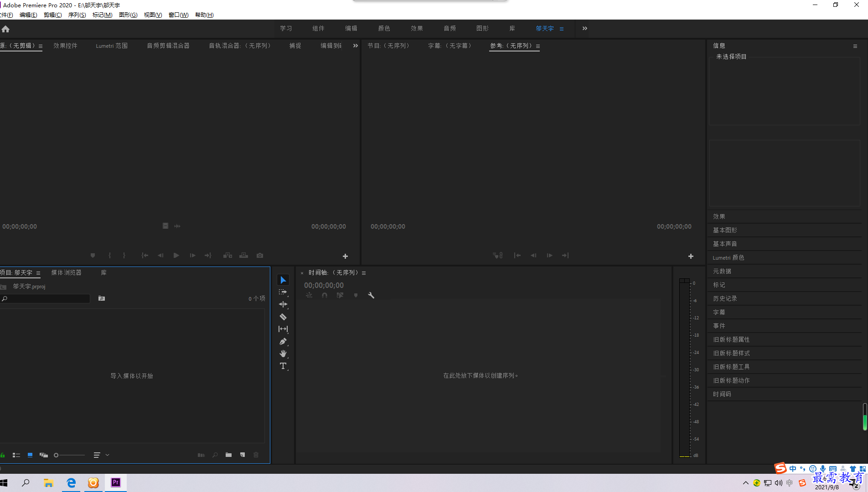Switch Project panel to Freeform view
868x492 pixels.
(44, 455)
